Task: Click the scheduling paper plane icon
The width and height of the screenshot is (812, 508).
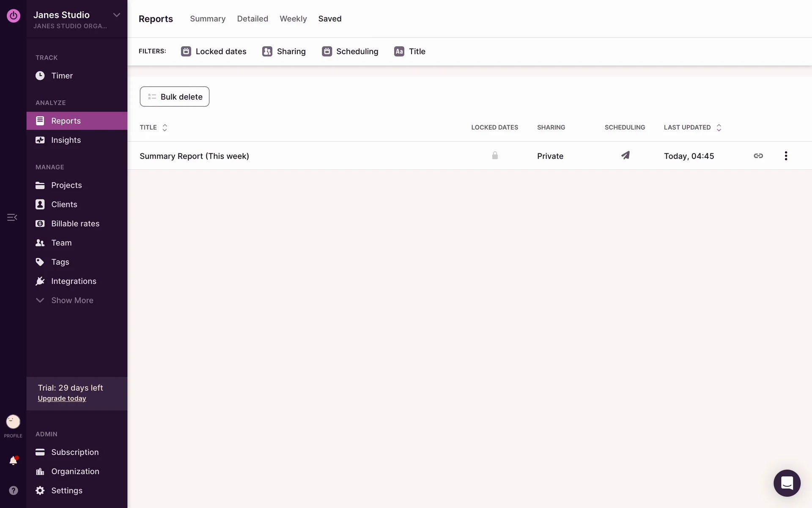Action: [x=625, y=155]
